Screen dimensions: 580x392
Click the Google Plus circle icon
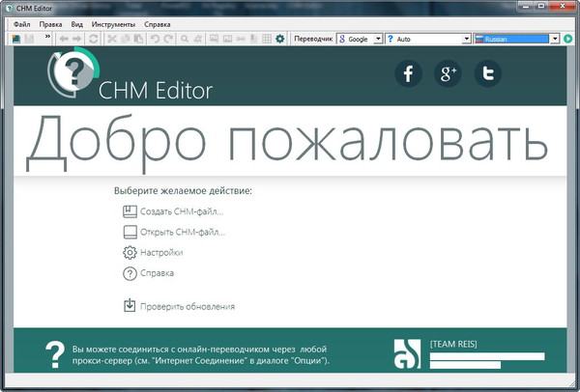[449, 73]
